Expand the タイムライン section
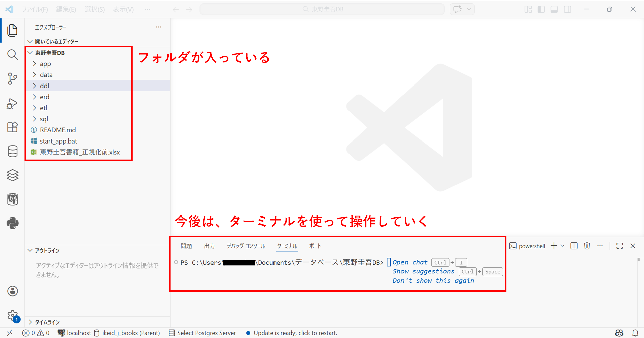This screenshot has height=338, width=644. (47, 322)
